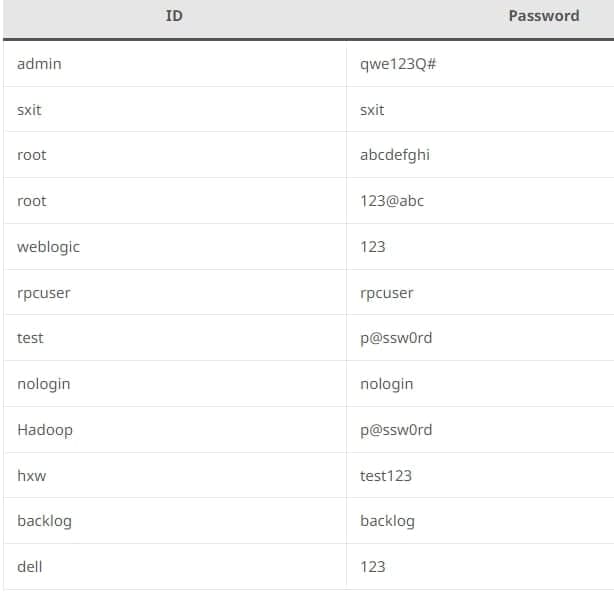Click the ID column header
The image size is (614, 594).
(x=174, y=16)
